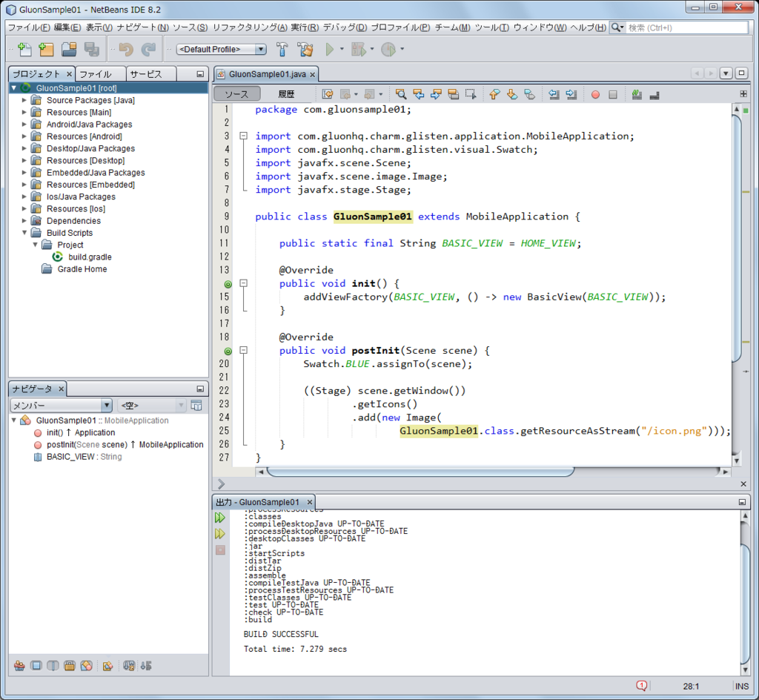Screen dimensions: 759x700
Task: Click Shift Line Left icon
Action: click(x=554, y=94)
